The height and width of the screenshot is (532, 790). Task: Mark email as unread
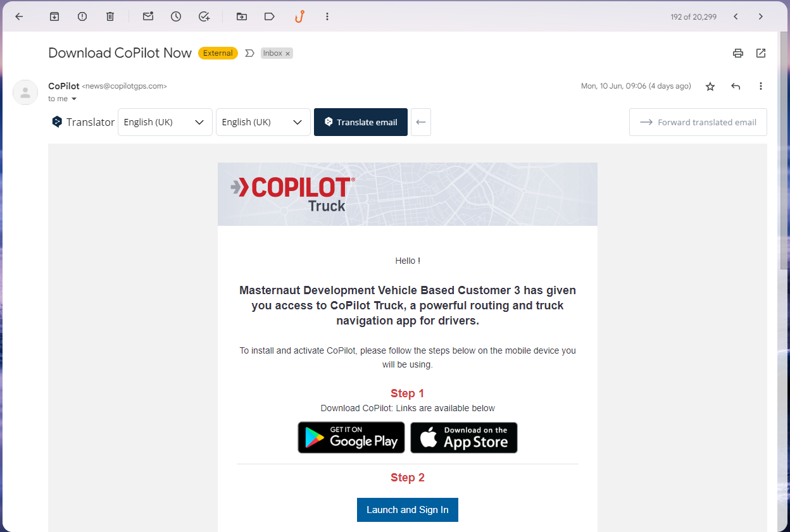(148, 16)
